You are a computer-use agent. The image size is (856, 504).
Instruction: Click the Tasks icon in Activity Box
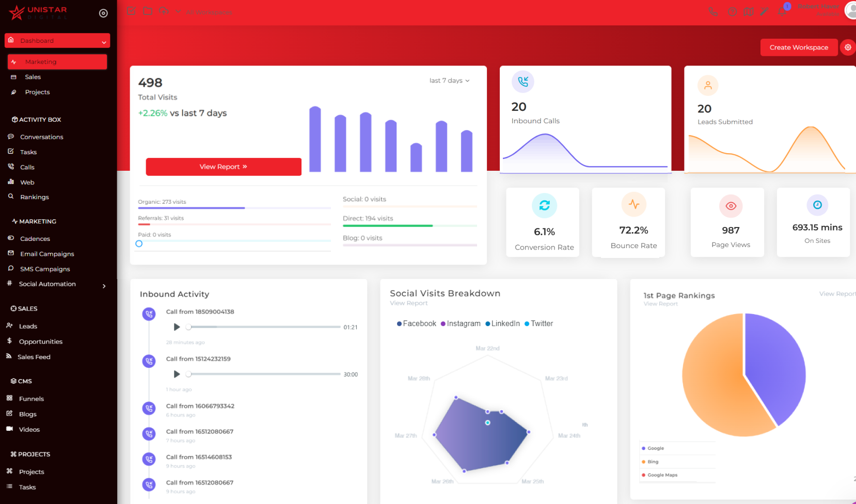pyautogui.click(x=10, y=152)
